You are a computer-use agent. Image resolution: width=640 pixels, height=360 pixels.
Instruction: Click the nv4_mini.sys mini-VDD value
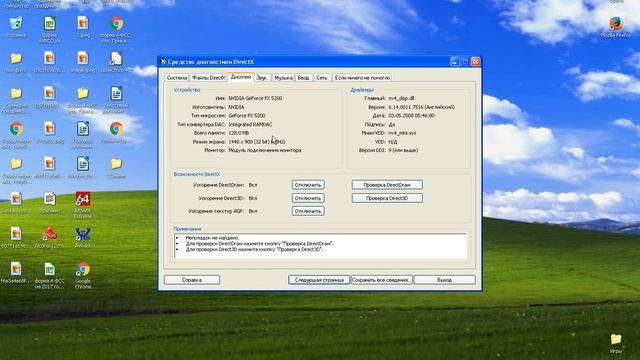click(402, 133)
